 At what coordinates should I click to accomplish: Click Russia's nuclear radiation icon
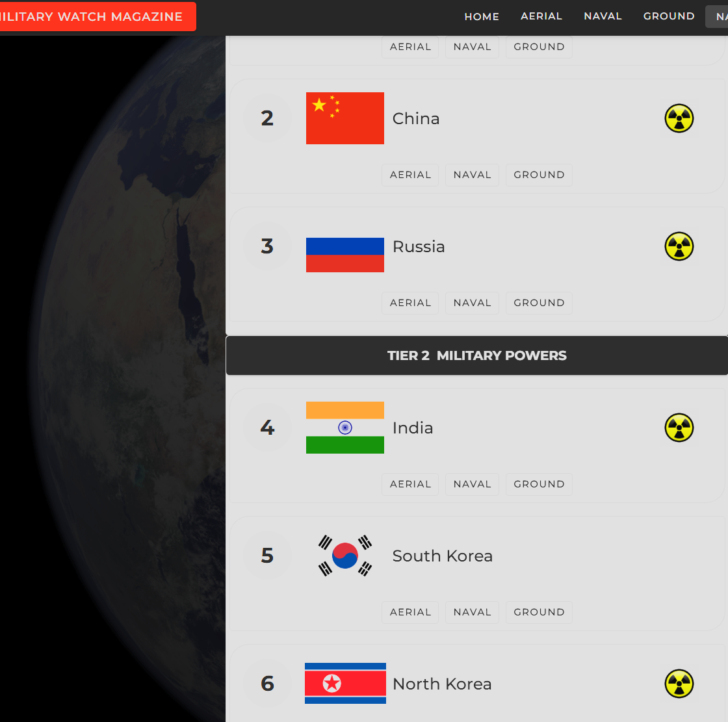pyautogui.click(x=679, y=246)
